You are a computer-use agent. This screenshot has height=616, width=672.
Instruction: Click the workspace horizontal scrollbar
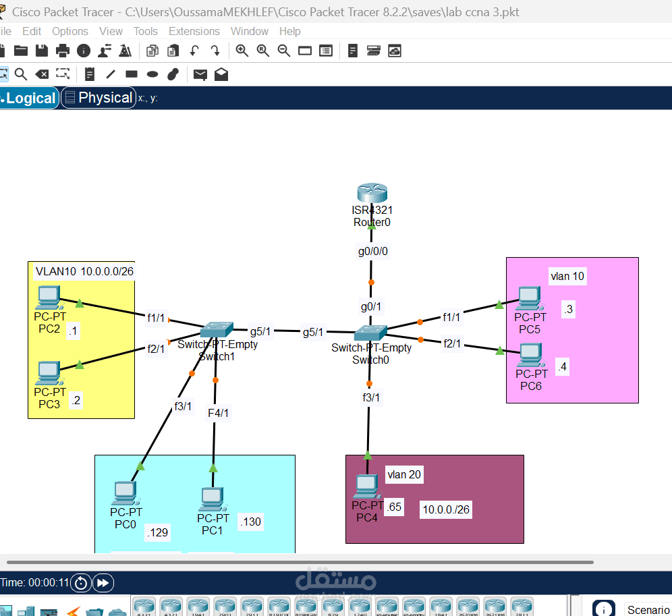pyautogui.click(x=300, y=562)
